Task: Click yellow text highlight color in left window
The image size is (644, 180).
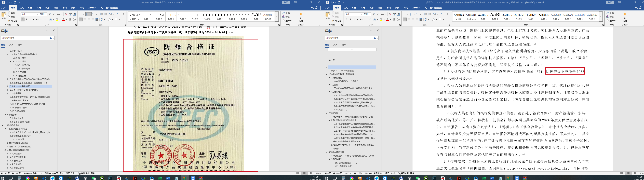Action: [57, 20]
